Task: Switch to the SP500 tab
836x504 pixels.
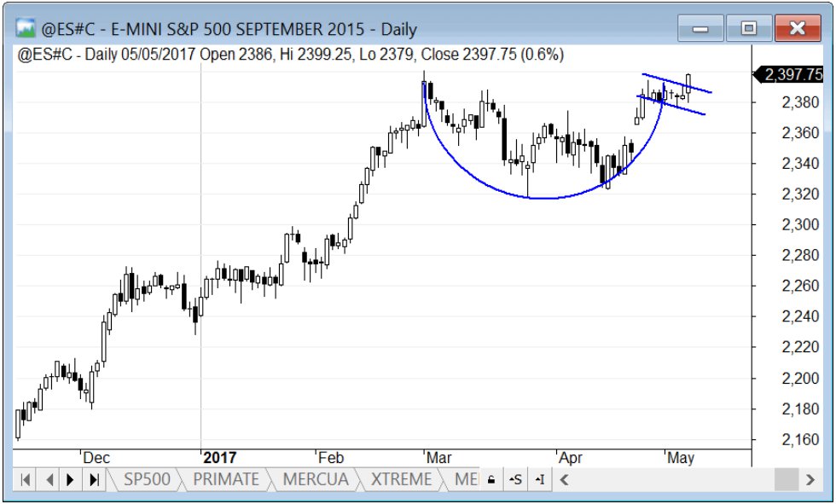Action: pyautogui.click(x=147, y=479)
